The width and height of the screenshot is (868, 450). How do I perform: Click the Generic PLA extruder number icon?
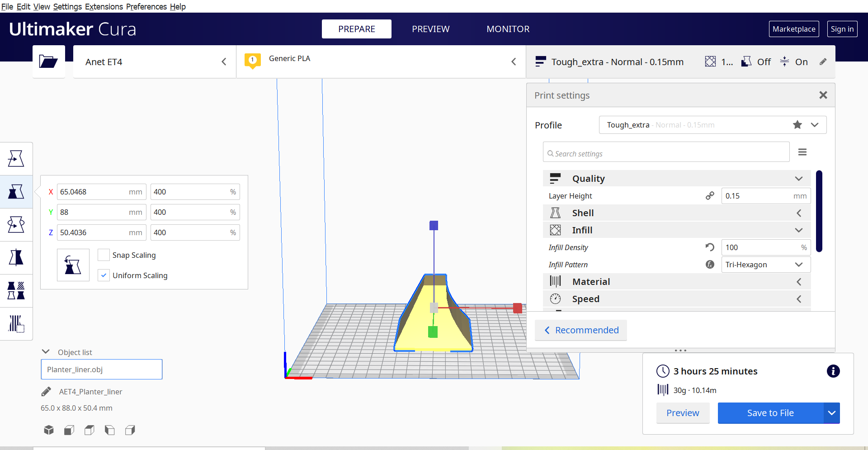pos(253,61)
